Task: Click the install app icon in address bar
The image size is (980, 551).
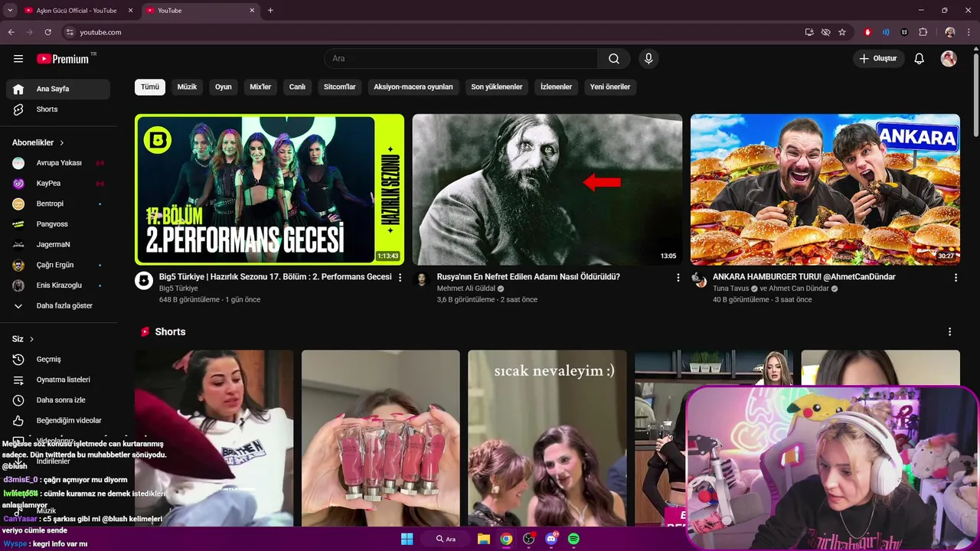Action: click(809, 32)
